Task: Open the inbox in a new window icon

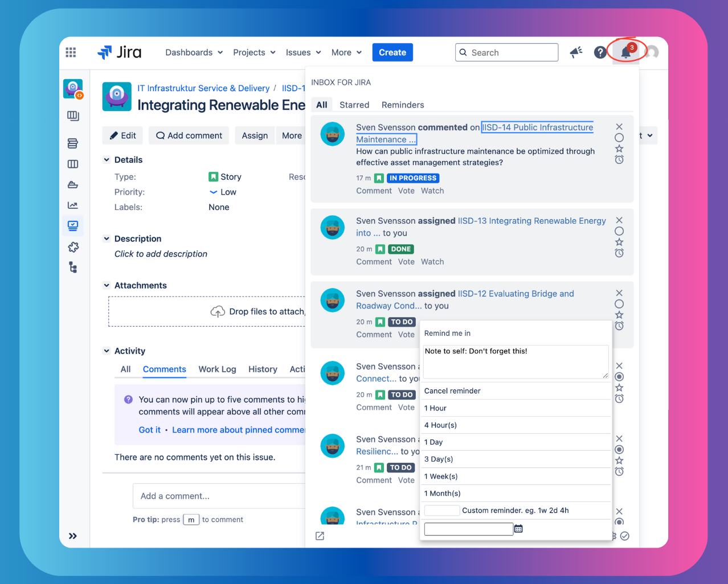Action: point(320,536)
